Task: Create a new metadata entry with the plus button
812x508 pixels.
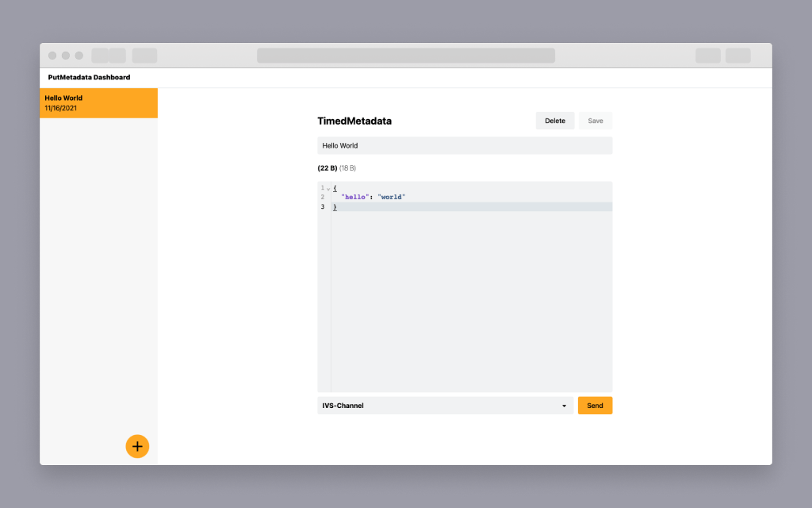Action: (x=137, y=446)
